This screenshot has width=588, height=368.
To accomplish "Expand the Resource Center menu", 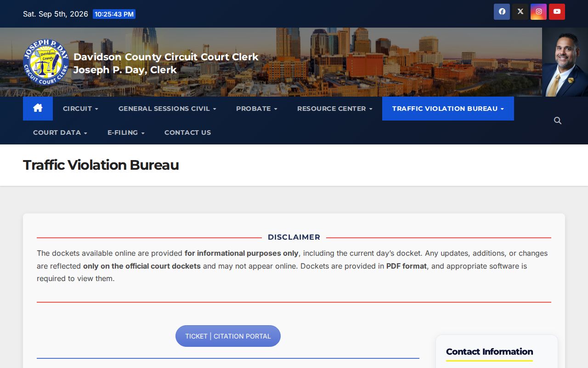I will pyautogui.click(x=334, y=109).
